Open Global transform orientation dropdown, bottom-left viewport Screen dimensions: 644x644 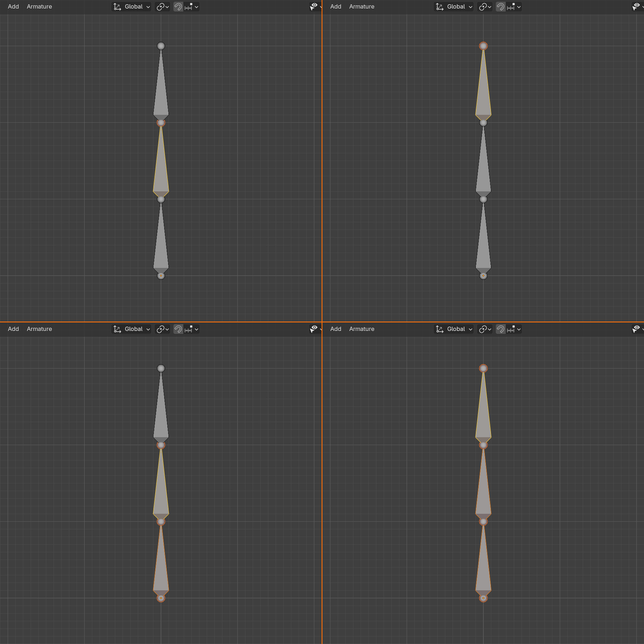pos(132,329)
